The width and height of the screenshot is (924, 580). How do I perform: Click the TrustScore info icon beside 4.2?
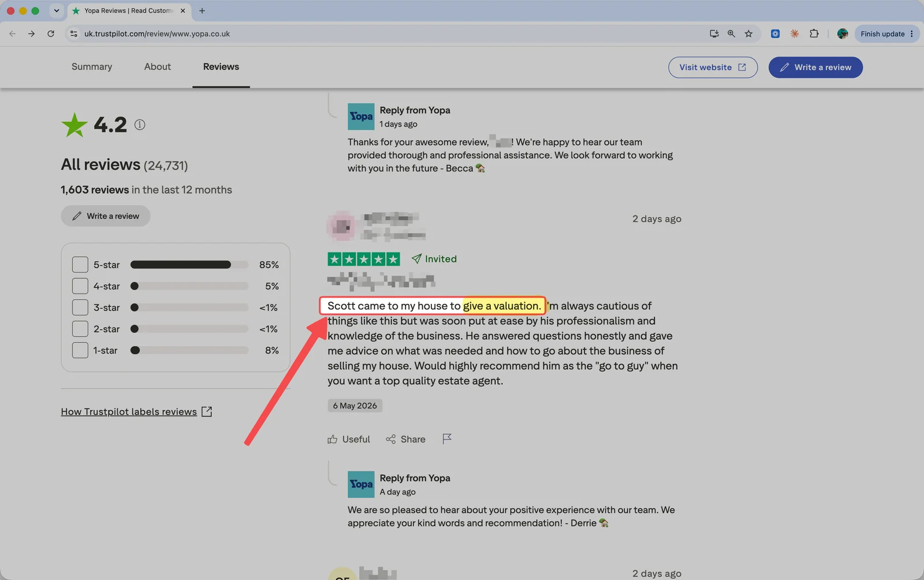[140, 124]
